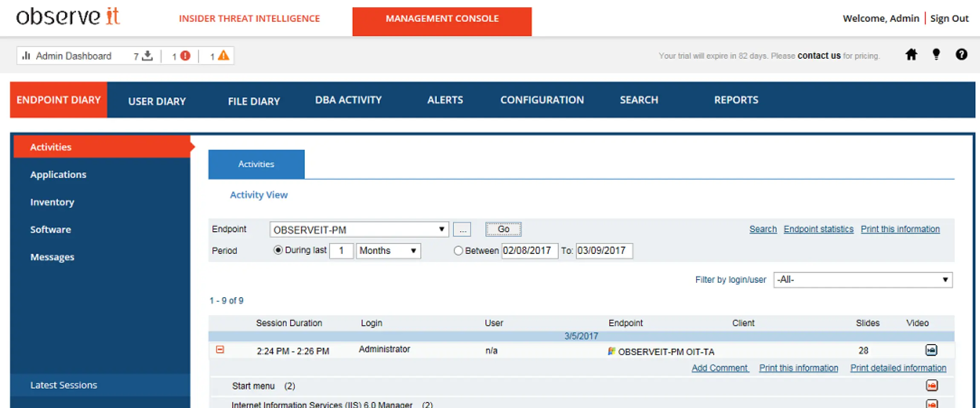Open the lightbulb tips icon
This screenshot has width=980, height=408.
(x=936, y=55)
